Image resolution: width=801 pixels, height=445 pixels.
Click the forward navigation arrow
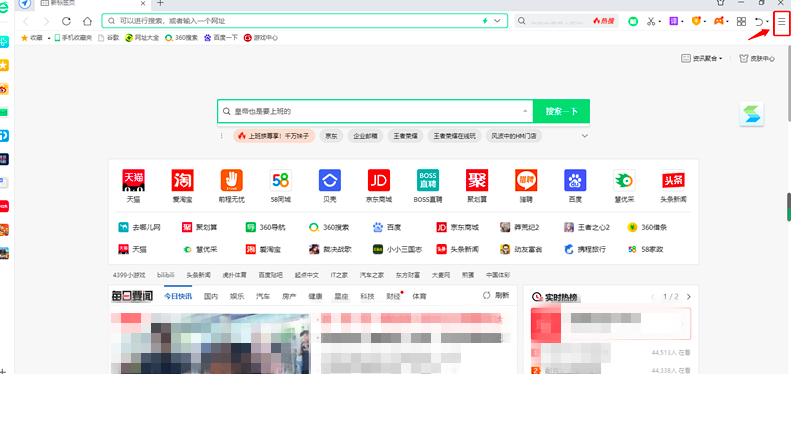(x=46, y=21)
